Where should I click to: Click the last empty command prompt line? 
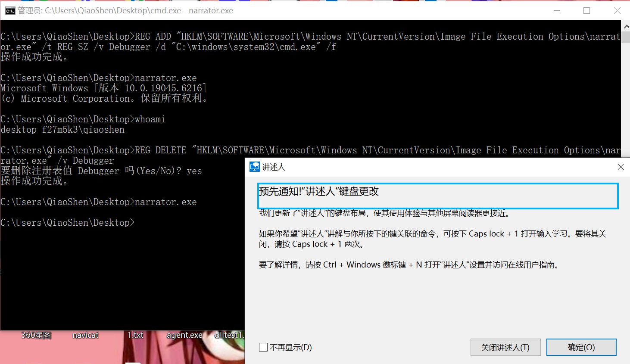click(68, 223)
